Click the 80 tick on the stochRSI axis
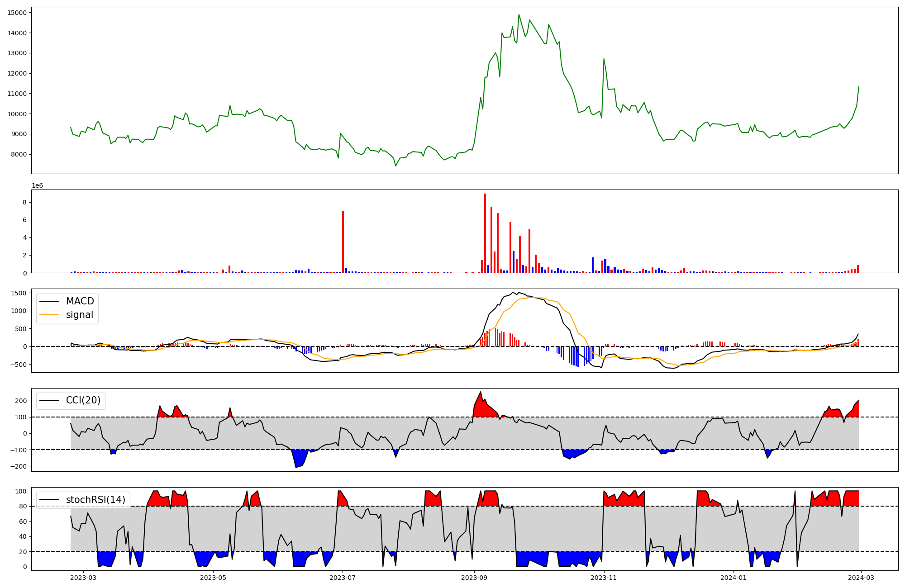This screenshot has height=588, width=905. click(x=23, y=507)
